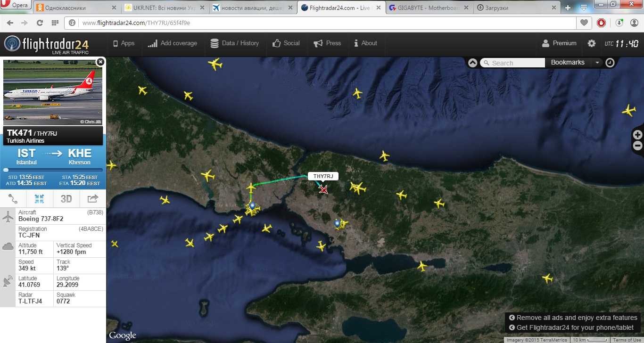Zoom out the map with minus button
The width and height of the screenshot is (644, 343).
coord(638,146)
